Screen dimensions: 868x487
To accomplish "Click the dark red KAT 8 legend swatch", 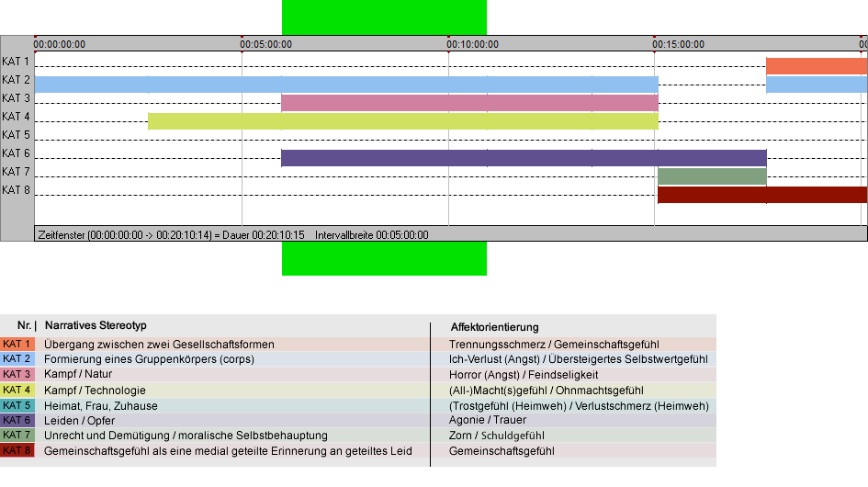I will [17, 450].
